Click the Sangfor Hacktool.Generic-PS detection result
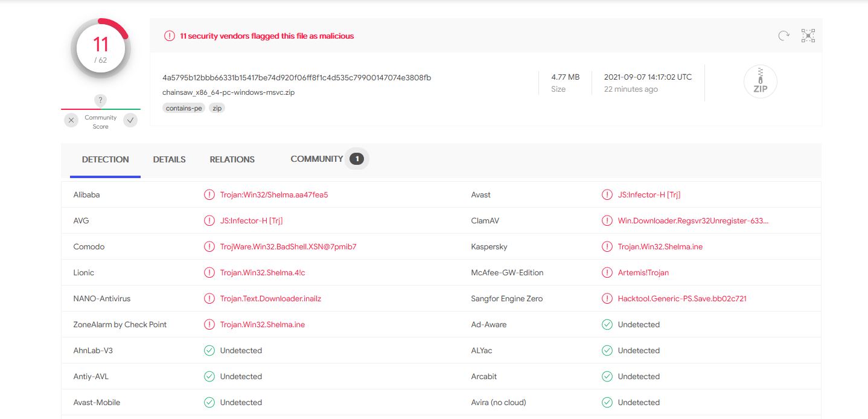Image resolution: width=868 pixels, height=419 pixels. (682, 299)
